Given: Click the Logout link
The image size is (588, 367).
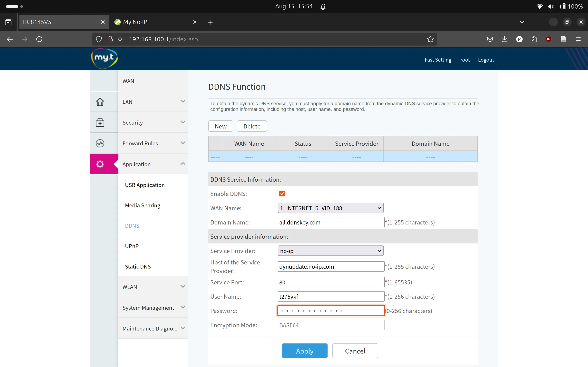Looking at the screenshot, I should [486, 60].
